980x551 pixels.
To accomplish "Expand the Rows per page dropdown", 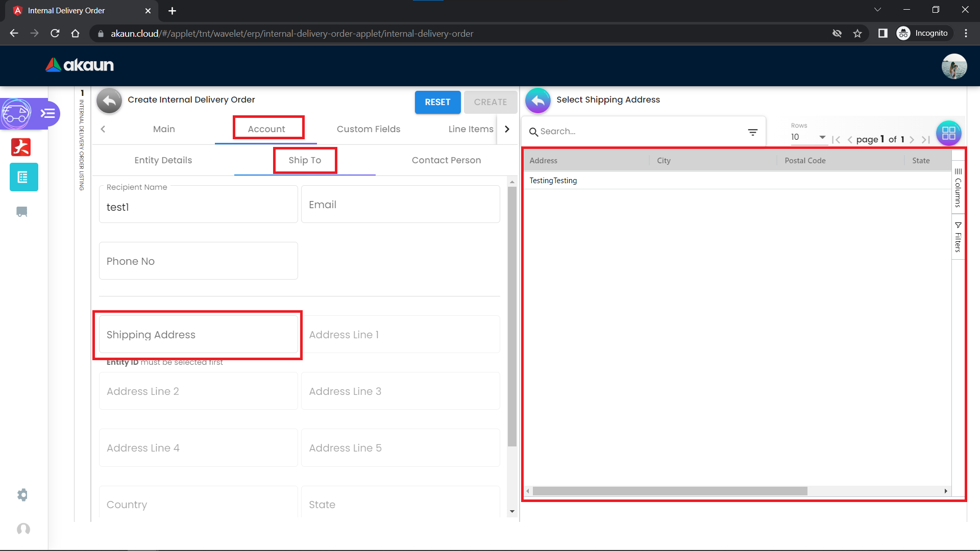I will click(x=808, y=137).
